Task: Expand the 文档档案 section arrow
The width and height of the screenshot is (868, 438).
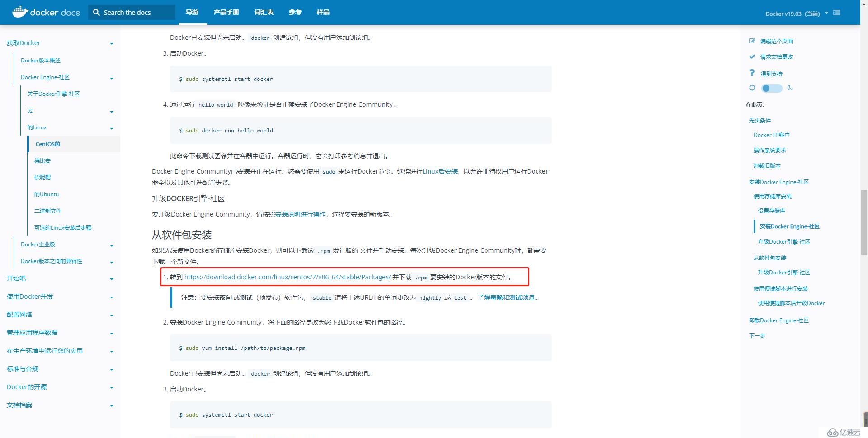Action: [x=112, y=406]
